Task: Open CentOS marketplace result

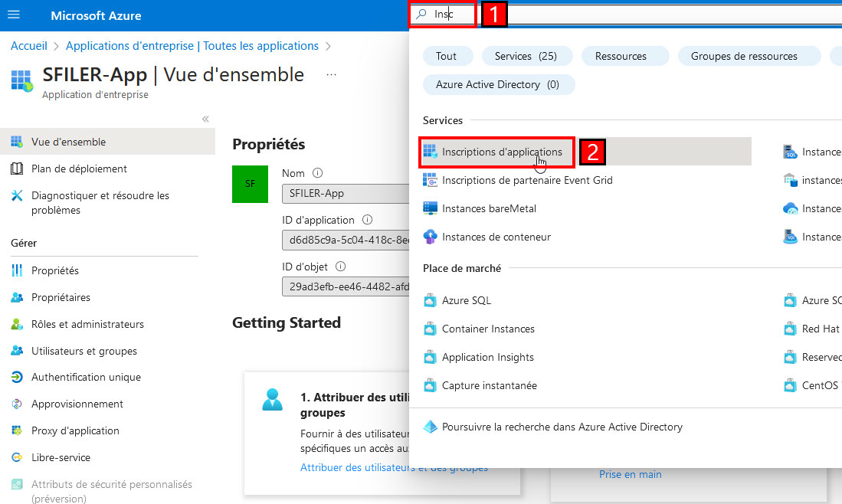Action: click(820, 386)
